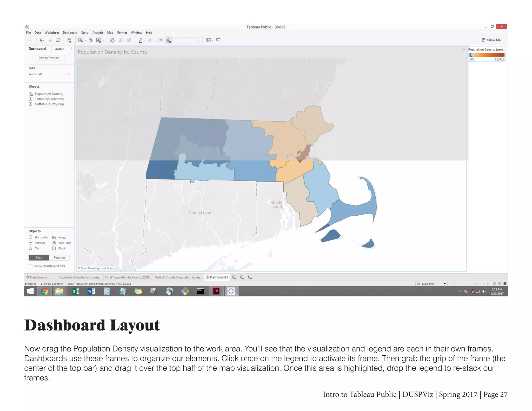Open the Map menu
The width and height of the screenshot is (532, 411).
(x=110, y=33)
